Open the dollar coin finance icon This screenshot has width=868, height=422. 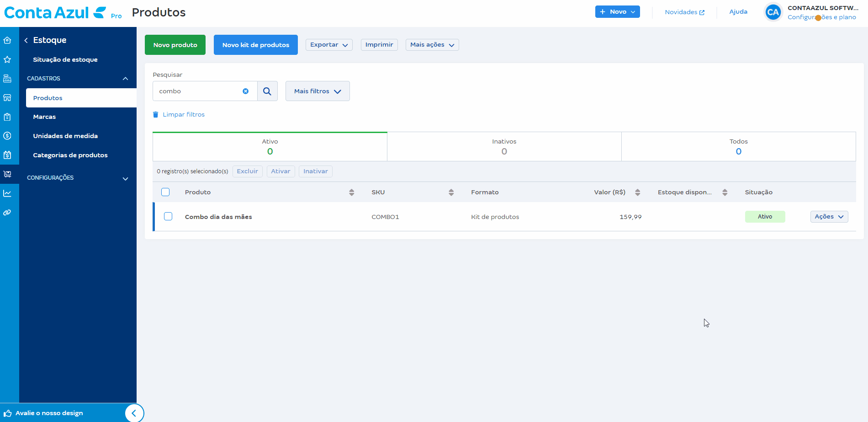point(7,136)
